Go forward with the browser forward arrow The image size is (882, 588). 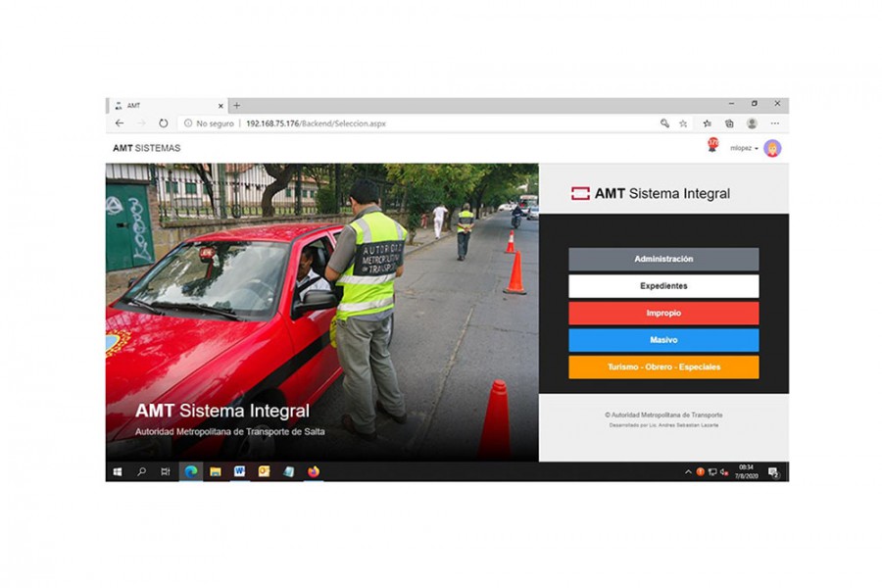[x=141, y=123]
